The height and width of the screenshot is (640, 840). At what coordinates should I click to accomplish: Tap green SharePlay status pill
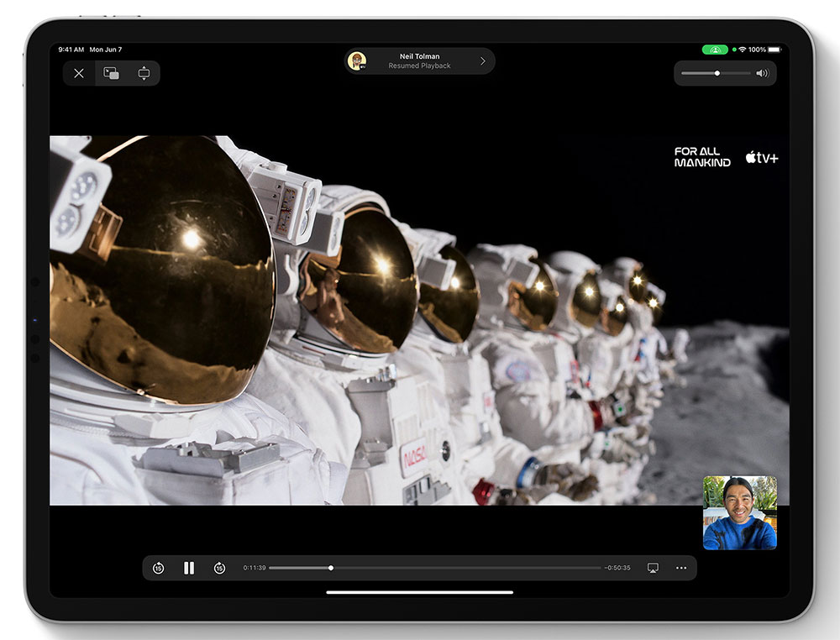pyautogui.click(x=715, y=50)
